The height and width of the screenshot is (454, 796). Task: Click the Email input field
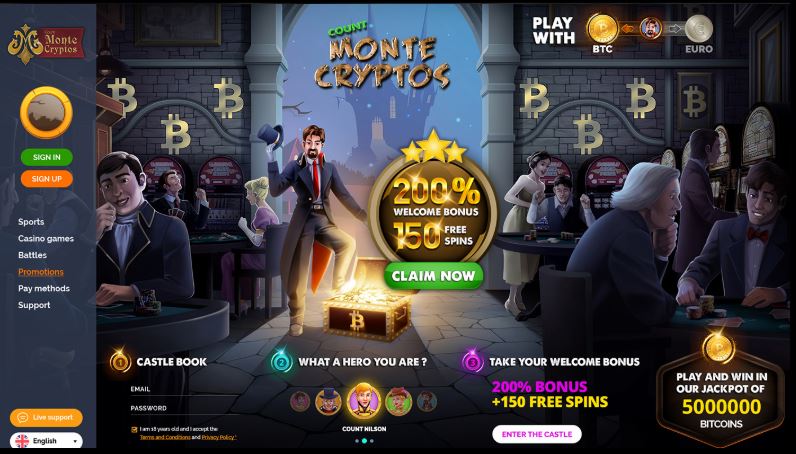189,389
